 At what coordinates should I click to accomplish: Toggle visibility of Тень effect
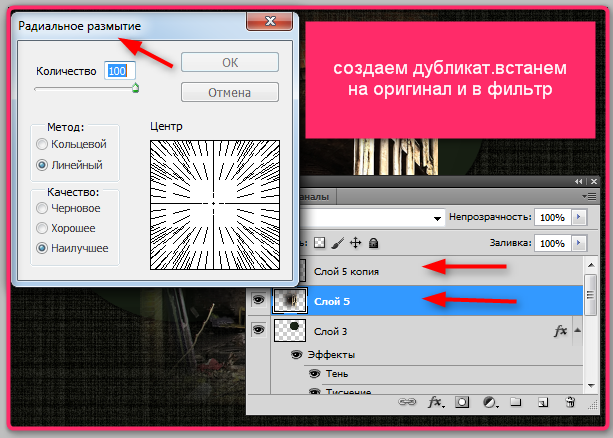pyautogui.click(x=314, y=373)
